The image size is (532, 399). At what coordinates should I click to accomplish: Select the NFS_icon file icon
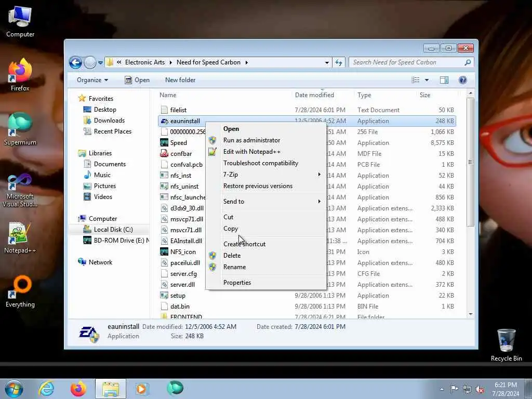(164, 252)
